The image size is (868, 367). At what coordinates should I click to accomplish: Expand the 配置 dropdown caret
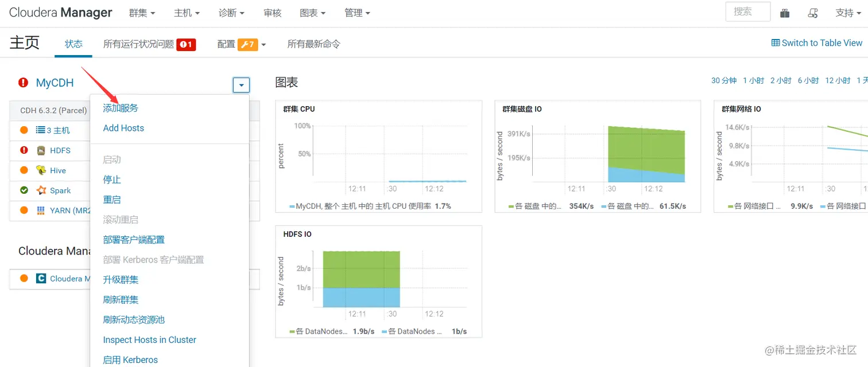(264, 45)
